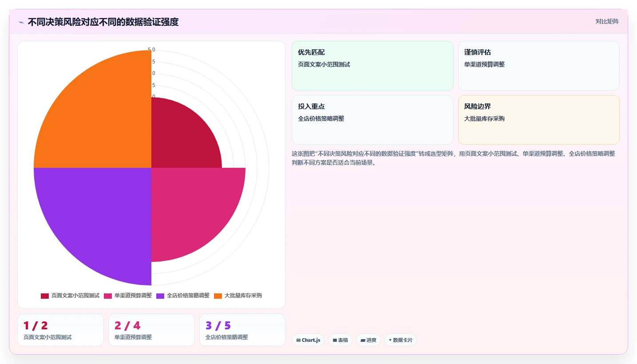Open the 风险边界 card

pyautogui.click(x=538, y=120)
